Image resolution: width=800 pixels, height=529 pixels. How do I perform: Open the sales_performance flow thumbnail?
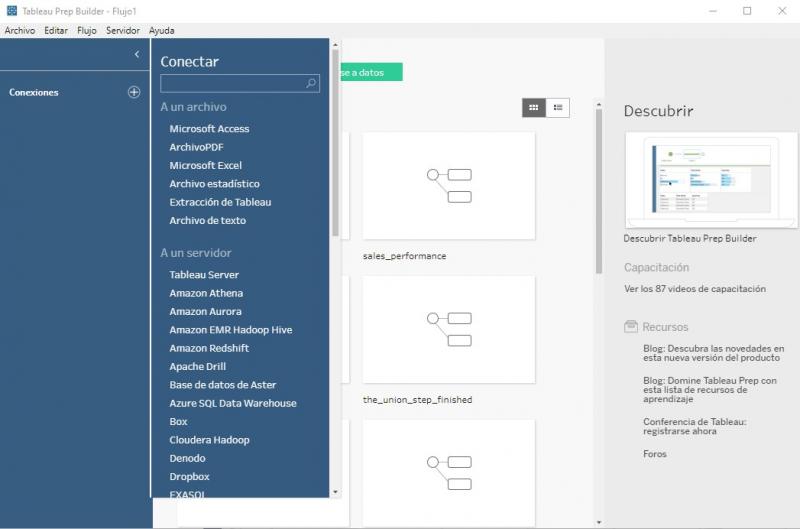[x=448, y=185]
